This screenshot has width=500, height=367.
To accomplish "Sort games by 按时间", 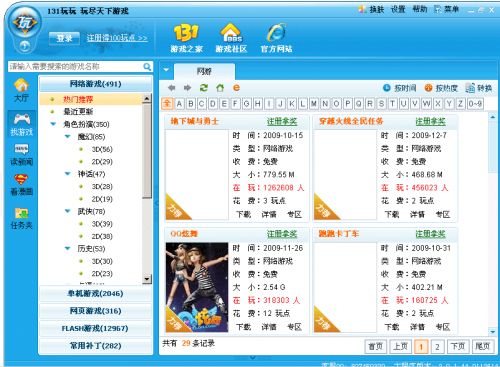I will (400, 88).
